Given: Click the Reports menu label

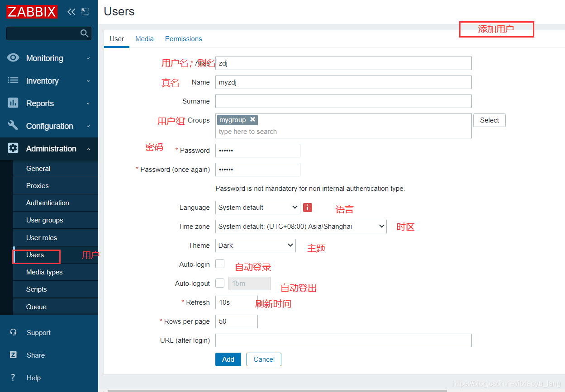Looking at the screenshot, I should (40, 104).
